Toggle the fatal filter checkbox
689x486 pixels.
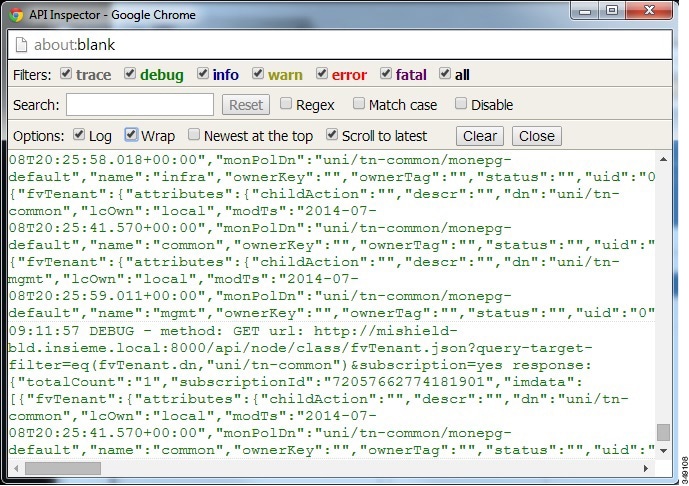pyautogui.click(x=386, y=73)
